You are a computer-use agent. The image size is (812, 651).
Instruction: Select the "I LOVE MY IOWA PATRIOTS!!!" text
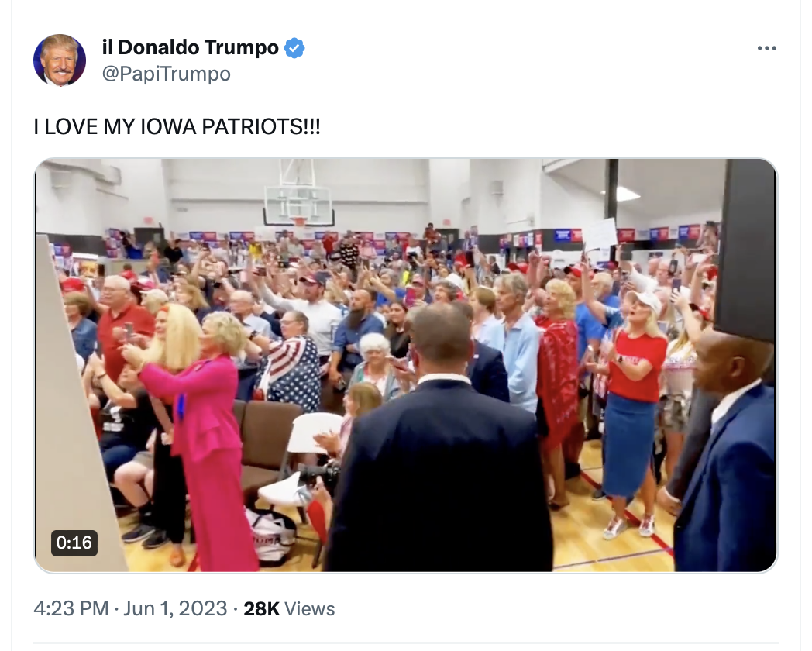177,127
